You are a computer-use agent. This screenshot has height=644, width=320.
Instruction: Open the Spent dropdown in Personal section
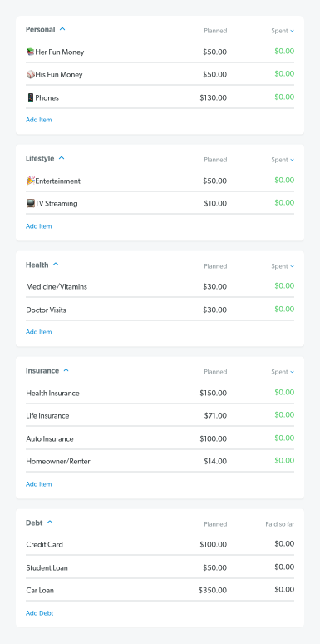click(283, 31)
